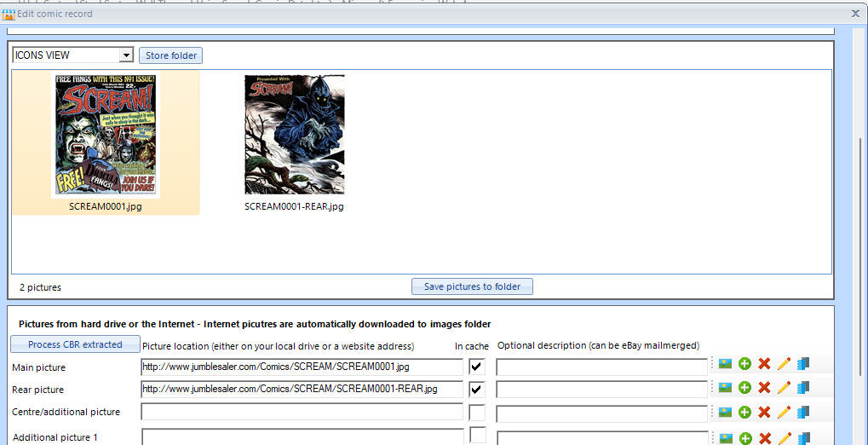Click the pencil edit icon in Main picture row
Image resolution: width=868 pixels, height=445 pixels.
click(784, 363)
